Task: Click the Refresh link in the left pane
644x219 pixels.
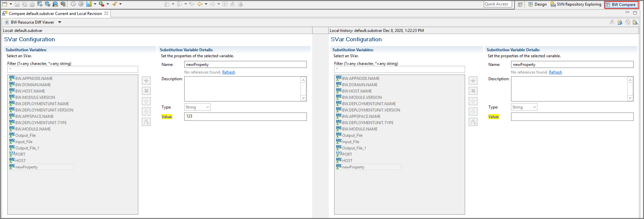Action: [229, 72]
